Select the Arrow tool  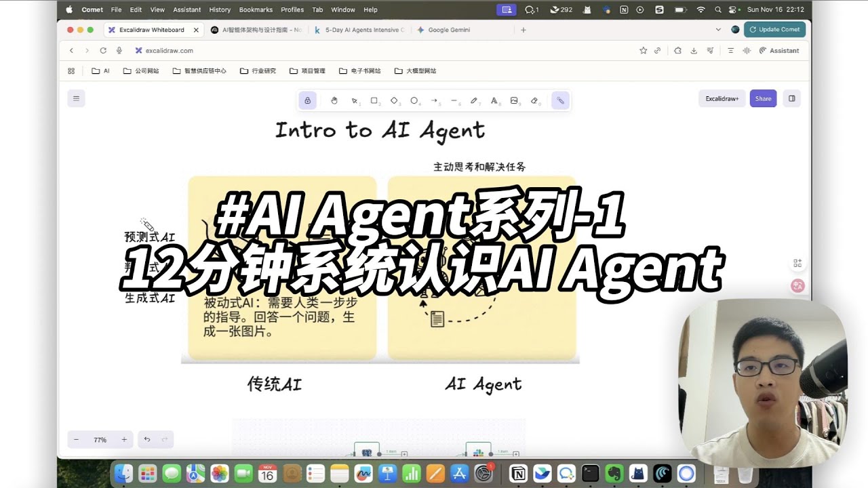[x=434, y=100]
